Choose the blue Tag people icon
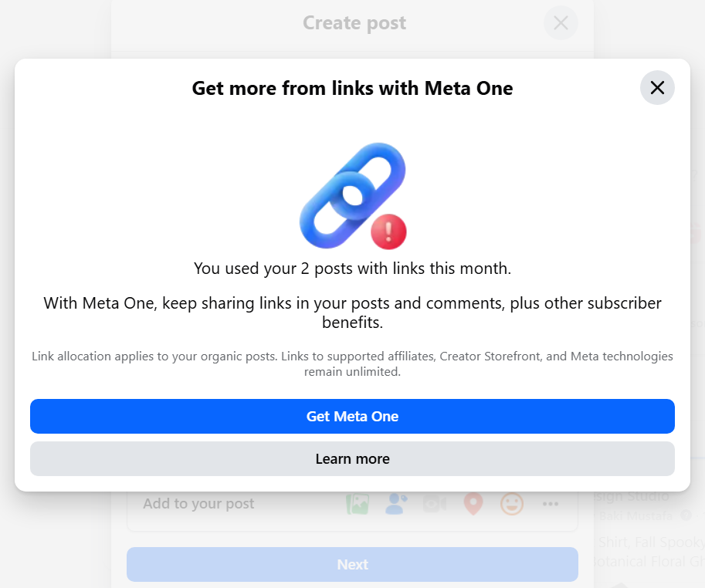Viewport: 705px width, 588px height. coord(396,504)
